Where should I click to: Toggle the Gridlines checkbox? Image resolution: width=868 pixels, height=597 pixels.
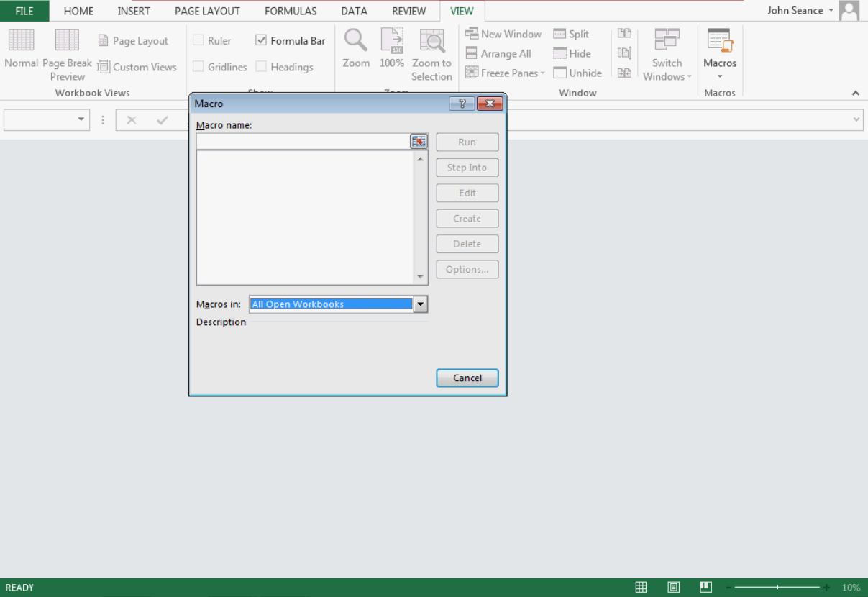click(x=198, y=67)
